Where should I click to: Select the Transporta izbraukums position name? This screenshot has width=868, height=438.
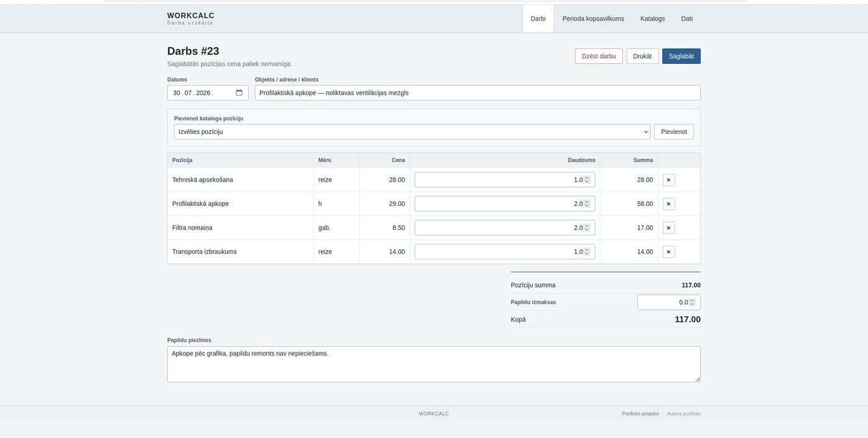pos(205,252)
